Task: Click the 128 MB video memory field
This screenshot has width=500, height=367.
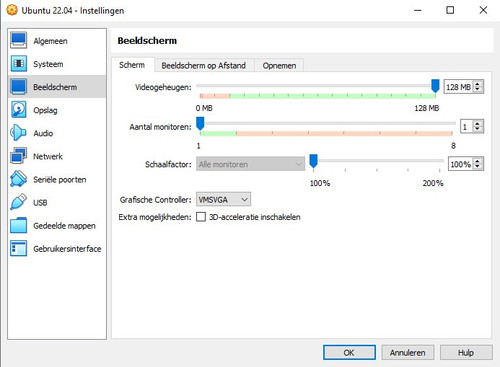Action: tap(459, 87)
